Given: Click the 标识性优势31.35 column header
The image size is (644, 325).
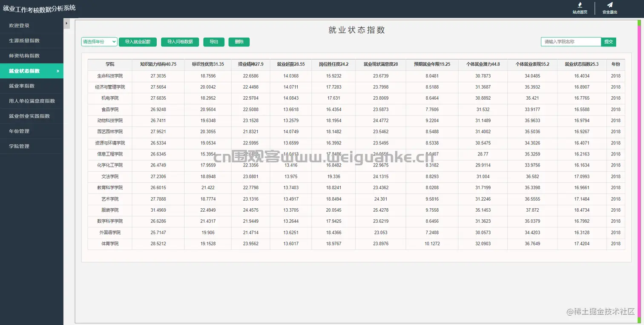Looking at the screenshot, I should pos(208,64).
